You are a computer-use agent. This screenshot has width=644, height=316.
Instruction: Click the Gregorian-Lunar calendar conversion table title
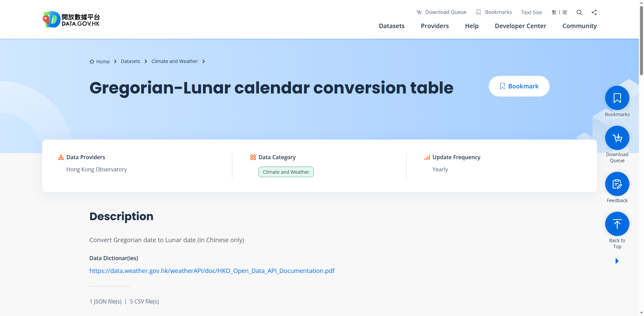(x=271, y=88)
